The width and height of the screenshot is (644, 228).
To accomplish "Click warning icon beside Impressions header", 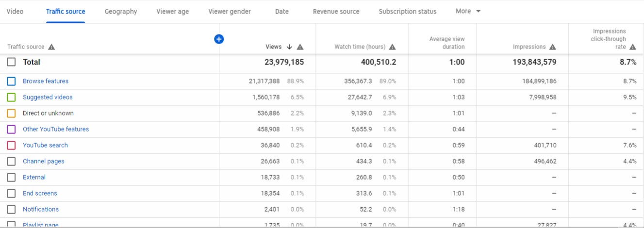I will [552, 47].
